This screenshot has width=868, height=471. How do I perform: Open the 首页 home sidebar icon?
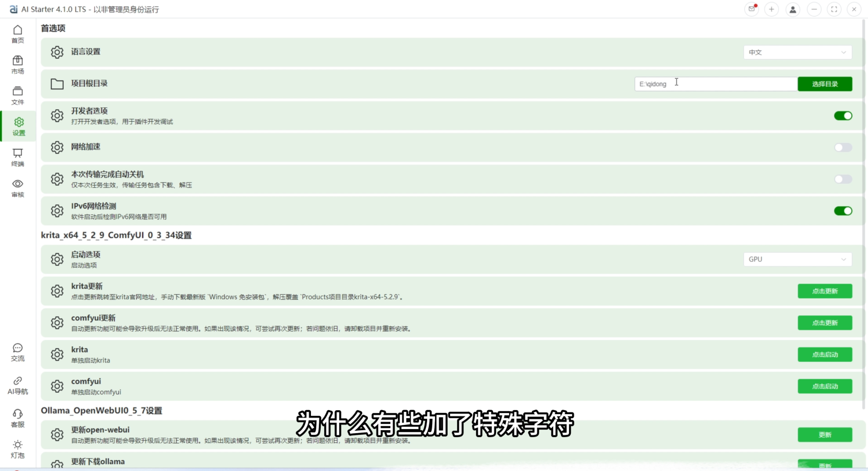coord(18,33)
